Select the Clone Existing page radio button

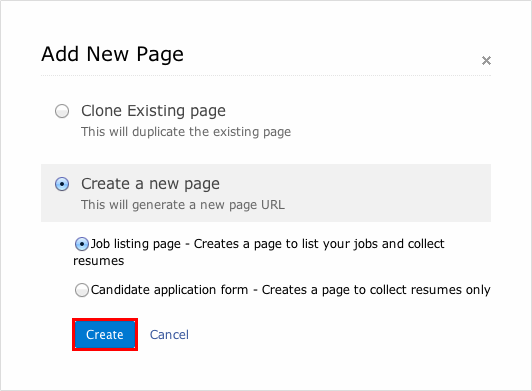coord(62,111)
